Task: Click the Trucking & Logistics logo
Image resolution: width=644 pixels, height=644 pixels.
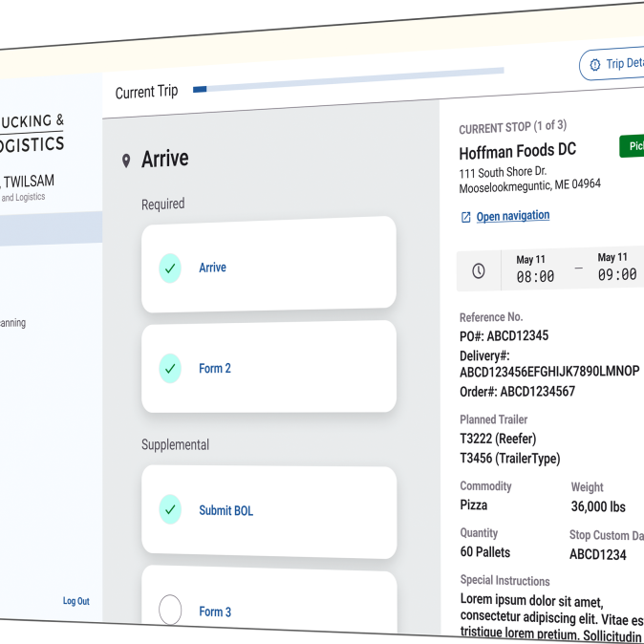Action: [x=33, y=134]
